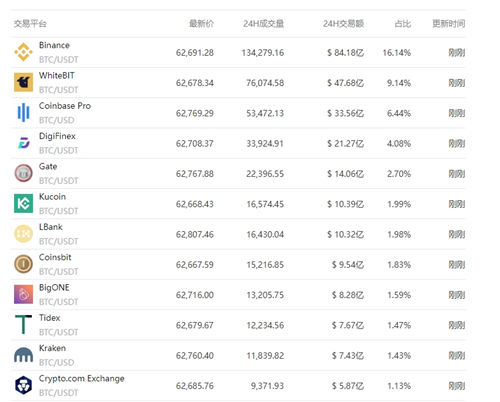Screen dimensions: 500x402
Task: Click the Kraken logo icon
Action: point(23,355)
